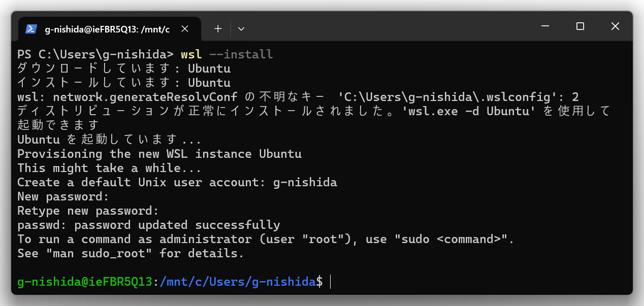Expand the new tab profile dropdown chevron
The width and height of the screenshot is (644, 306).
[241, 29]
